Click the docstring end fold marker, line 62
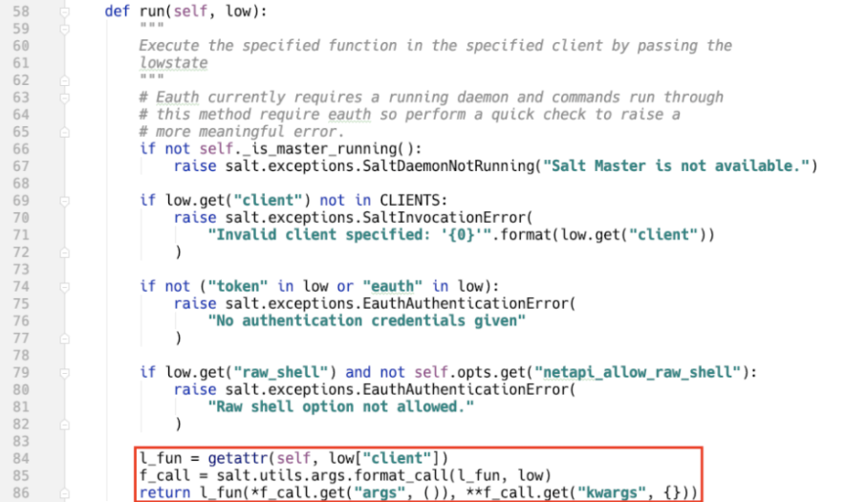Image resolution: width=868 pixels, height=502 pixels. coord(64,79)
